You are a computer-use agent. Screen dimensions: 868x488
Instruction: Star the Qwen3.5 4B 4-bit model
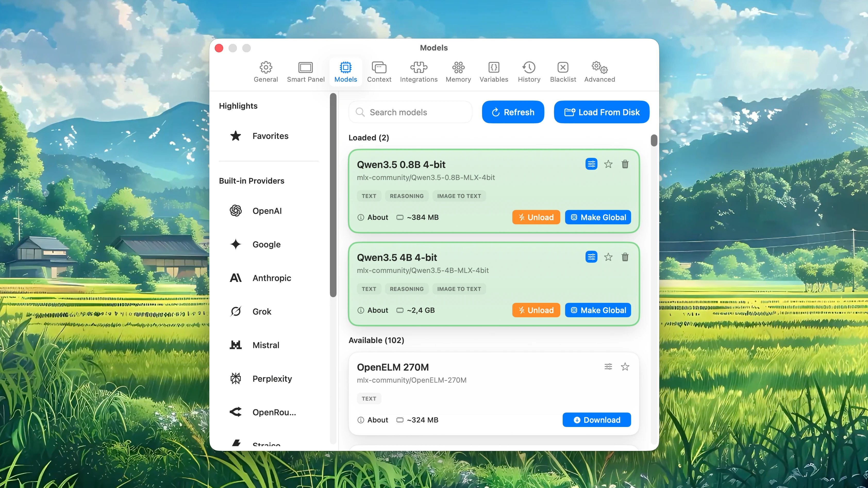(608, 257)
